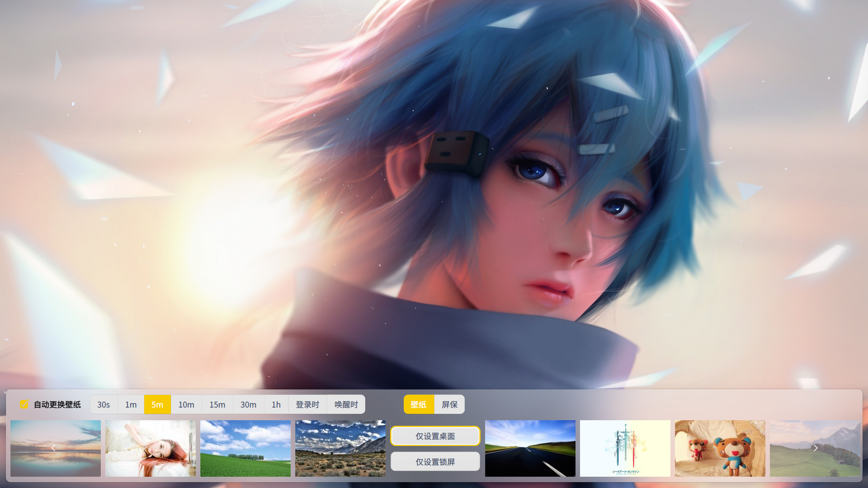Select the 15m interval option
Image resolution: width=868 pixels, height=488 pixels.
pyautogui.click(x=217, y=404)
